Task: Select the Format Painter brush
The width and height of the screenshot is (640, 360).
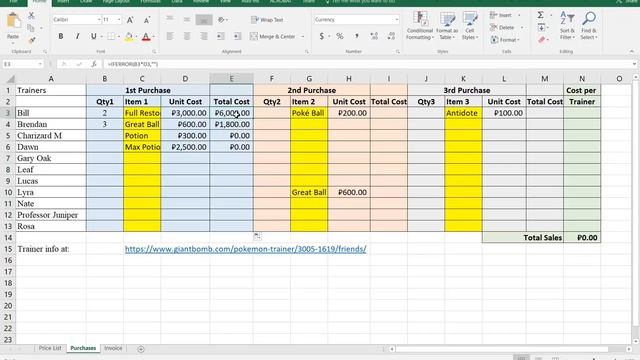Action: pos(31,40)
